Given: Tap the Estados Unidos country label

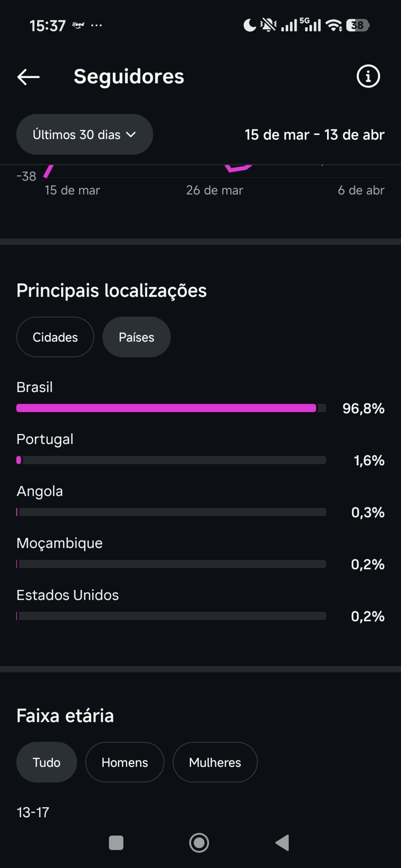Looking at the screenshot, I should [x=68, y=595].
